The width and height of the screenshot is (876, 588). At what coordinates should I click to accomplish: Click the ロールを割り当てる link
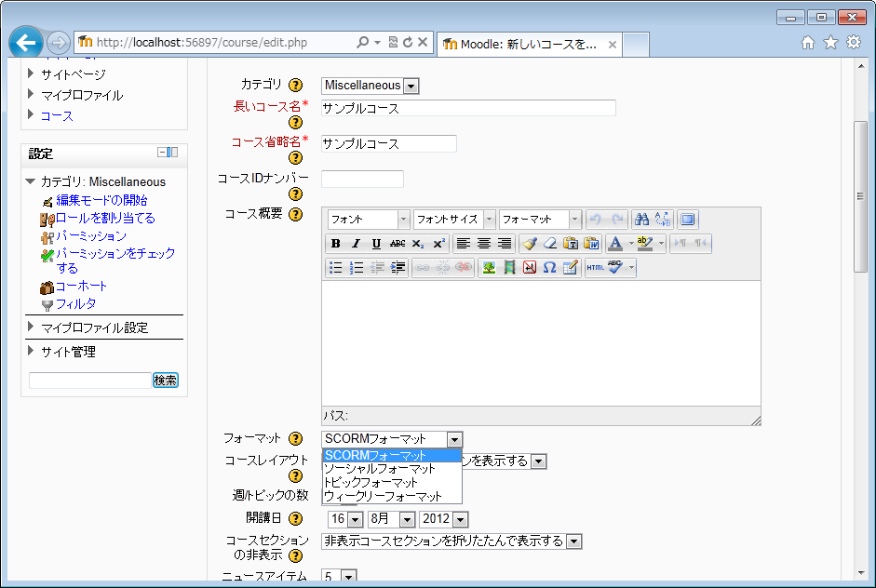(x=105, y=218)
